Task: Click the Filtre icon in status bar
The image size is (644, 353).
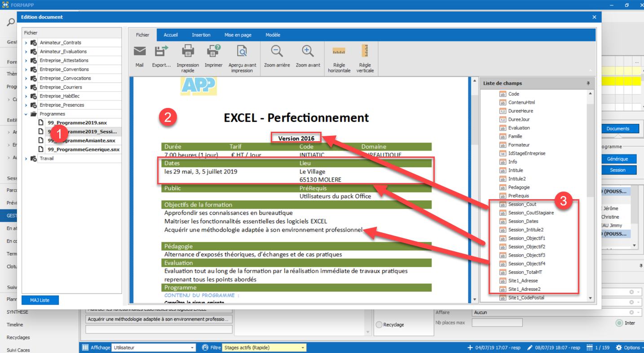Action: [x=205, y=348]
